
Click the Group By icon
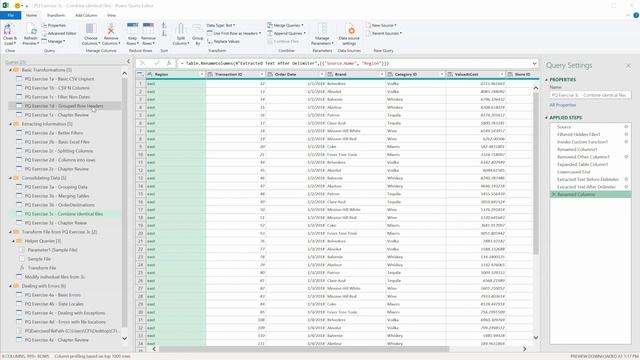click(198, 29)
